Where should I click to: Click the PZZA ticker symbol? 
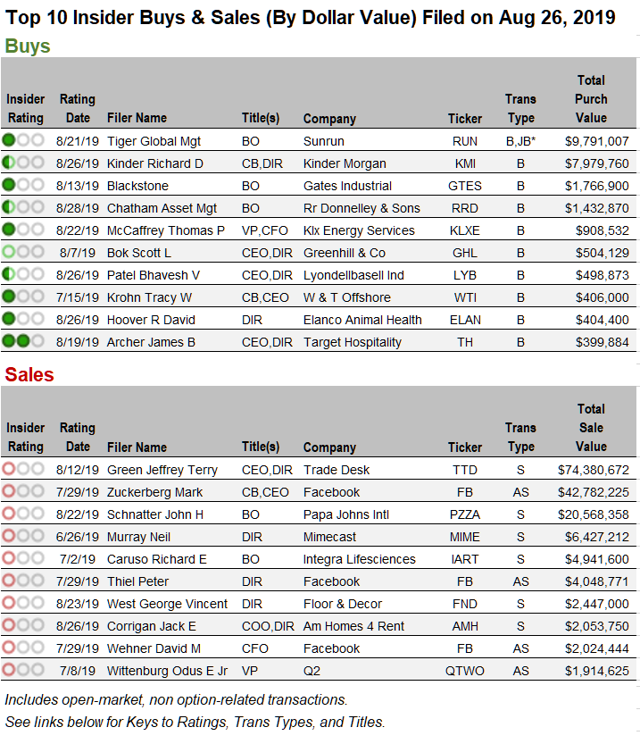pos(465,515)
